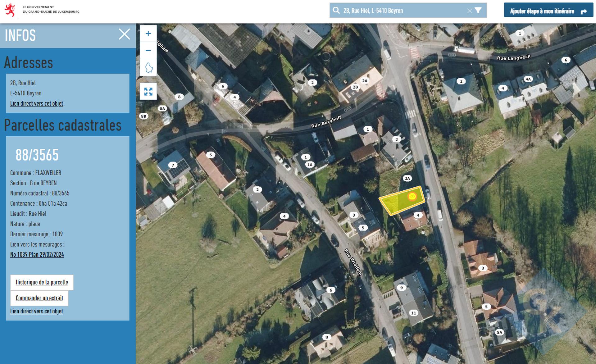Clear the search field text with X
This screenshot has width=596, height=364.
click(470, 11)
